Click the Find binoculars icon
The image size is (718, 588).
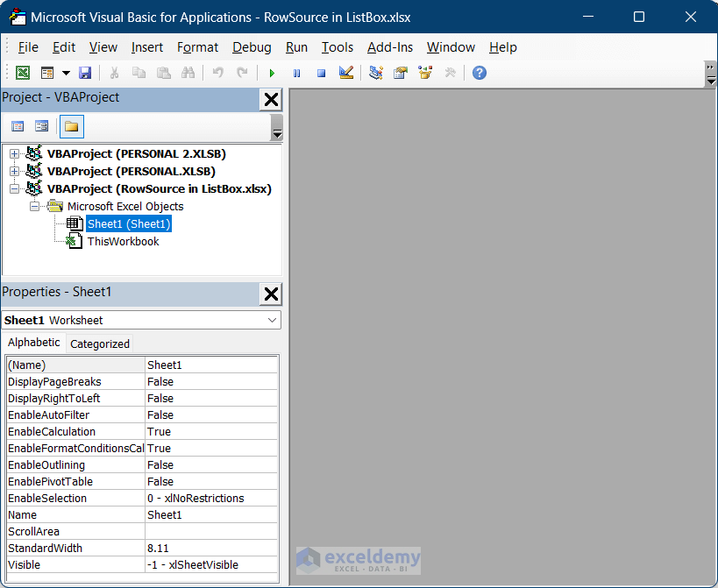click(x=188, y=73)
